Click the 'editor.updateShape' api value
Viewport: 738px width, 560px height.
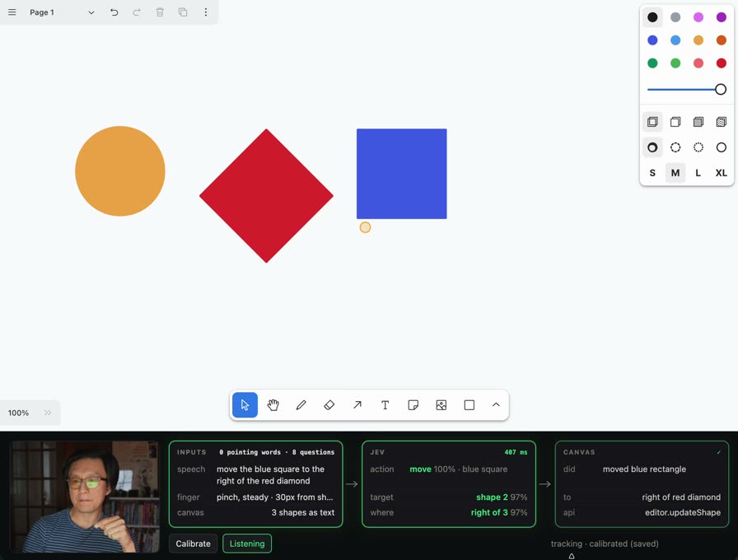(683, 512)
